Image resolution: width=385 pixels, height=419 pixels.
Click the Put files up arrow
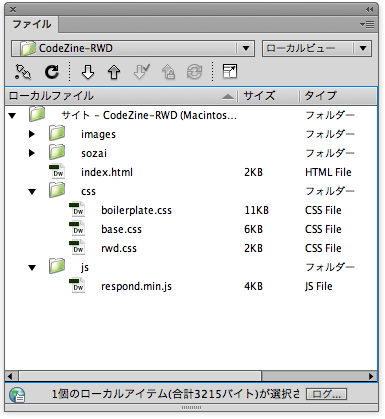[x=114, y=72]
